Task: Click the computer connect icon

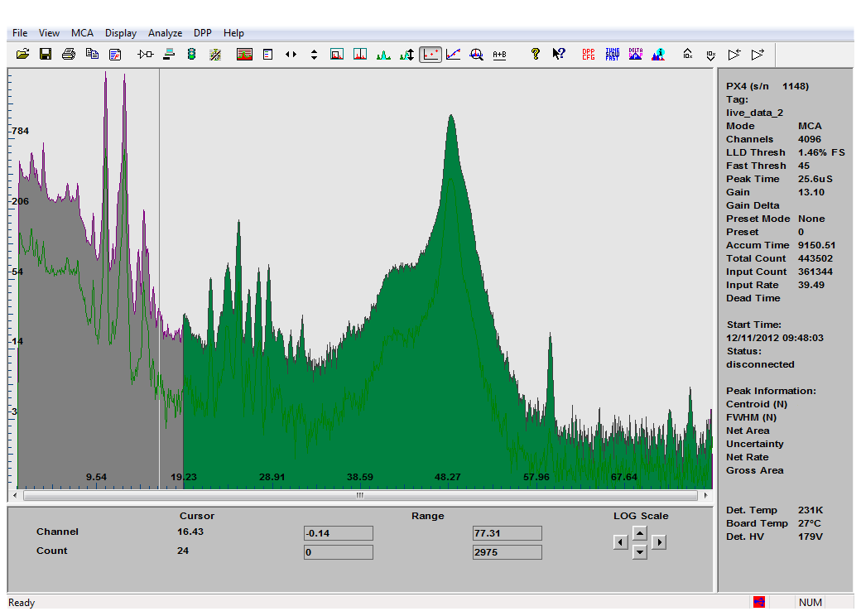Action: [169, 55]
